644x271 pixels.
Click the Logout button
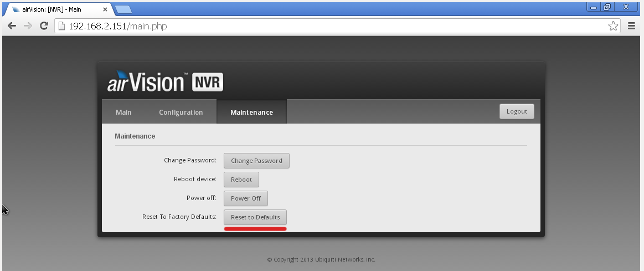pos(517,111)
